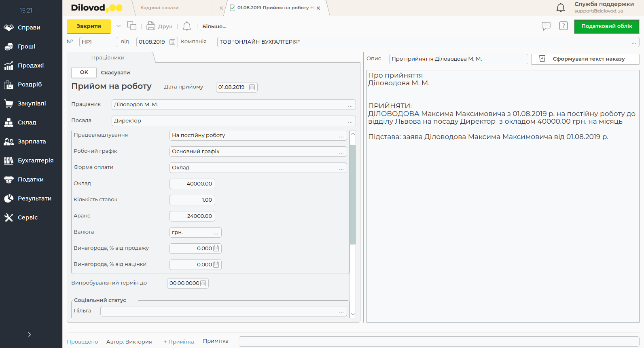Click the employee form vertical scrollbar
The width and height of the screenshot is (644, 348).
click(x=353, y=194)
